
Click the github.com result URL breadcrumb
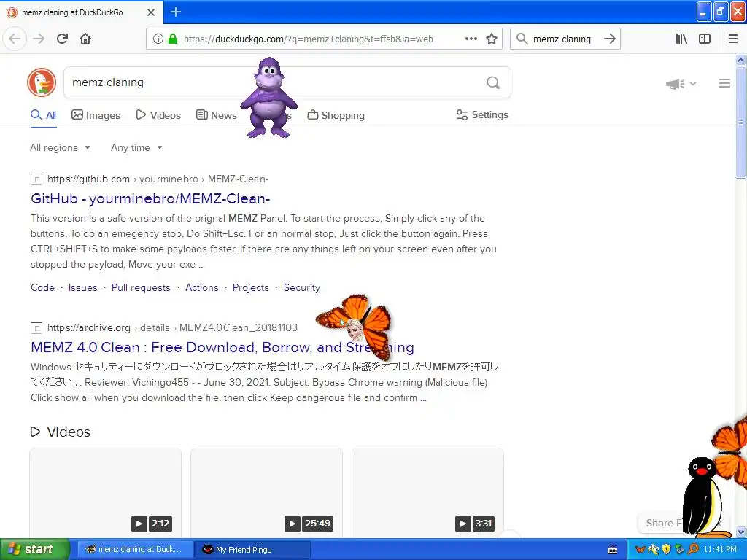click(x=158, y=179)
